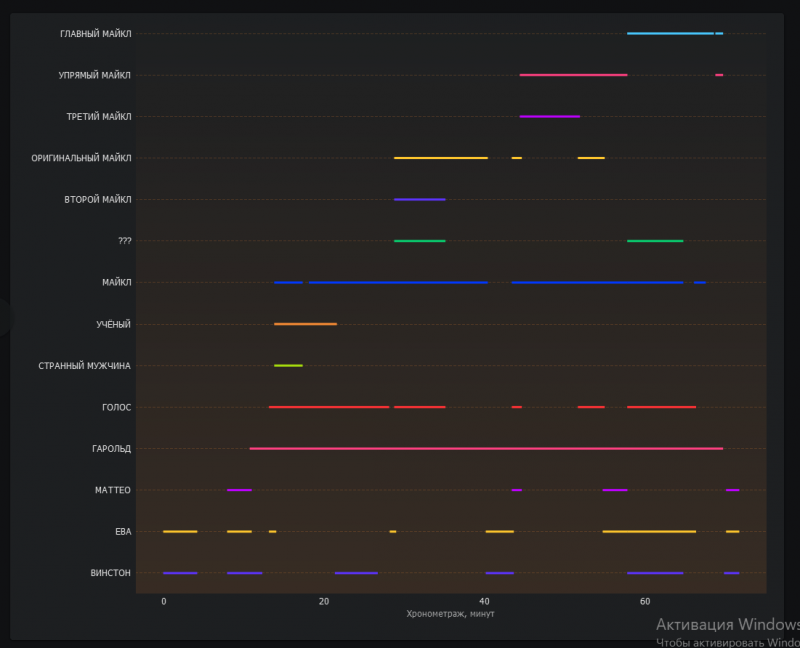The height and width of the screenshot is (648, 800).
Task: Click the lime СТРАННЫЙ МУЖЧИНА bar
Action: tap(288, 365)
